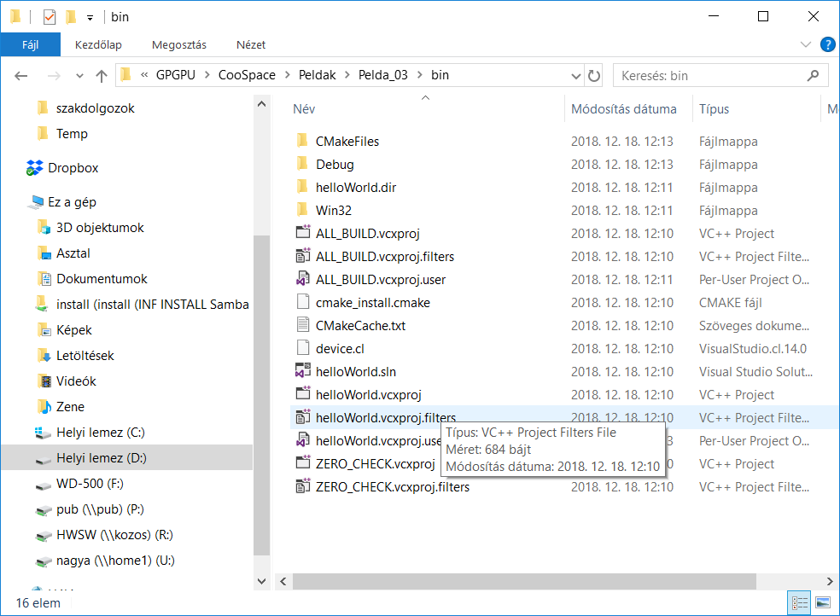Open the address bar history dropdown
The width and height of the screenshot is (840, 616).
pyautogui.click(x=575, y=75)
